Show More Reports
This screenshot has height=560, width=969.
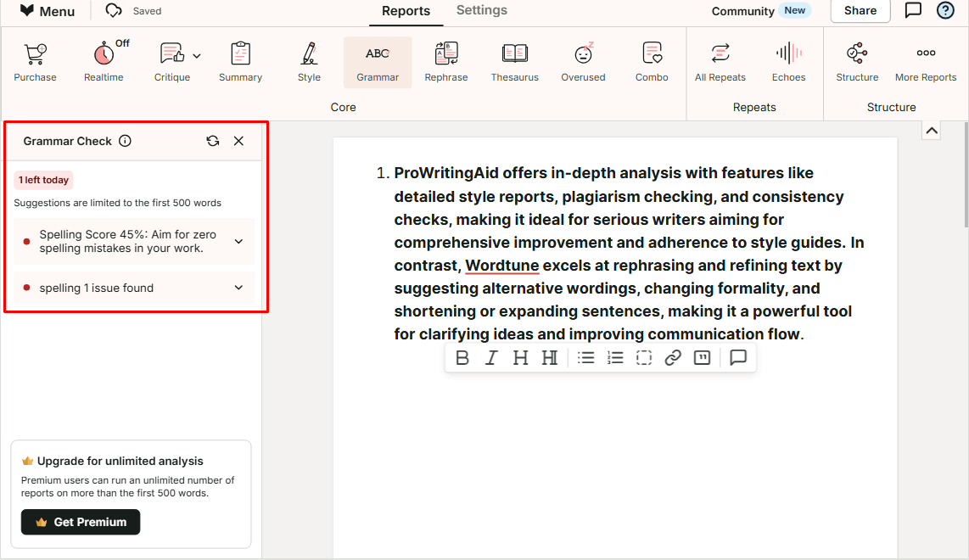(x=926, y=62)
